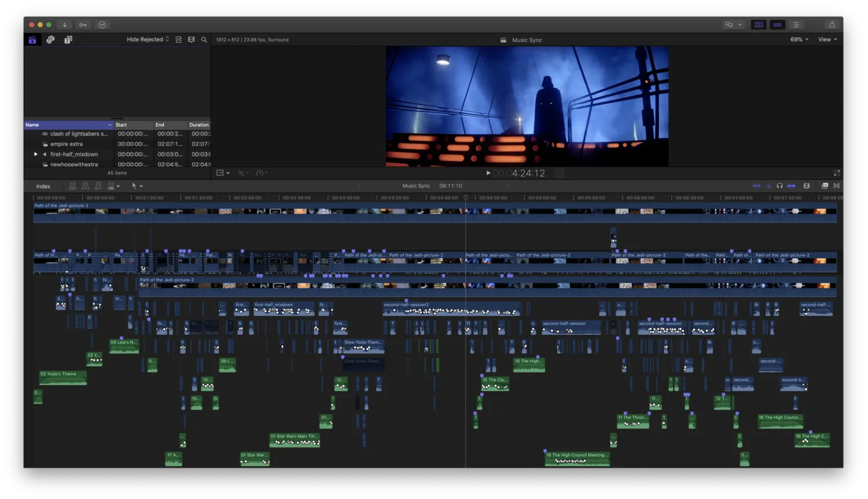868x499 pixels.
Task: Sort browser by Start column
Action: (133, 125)
